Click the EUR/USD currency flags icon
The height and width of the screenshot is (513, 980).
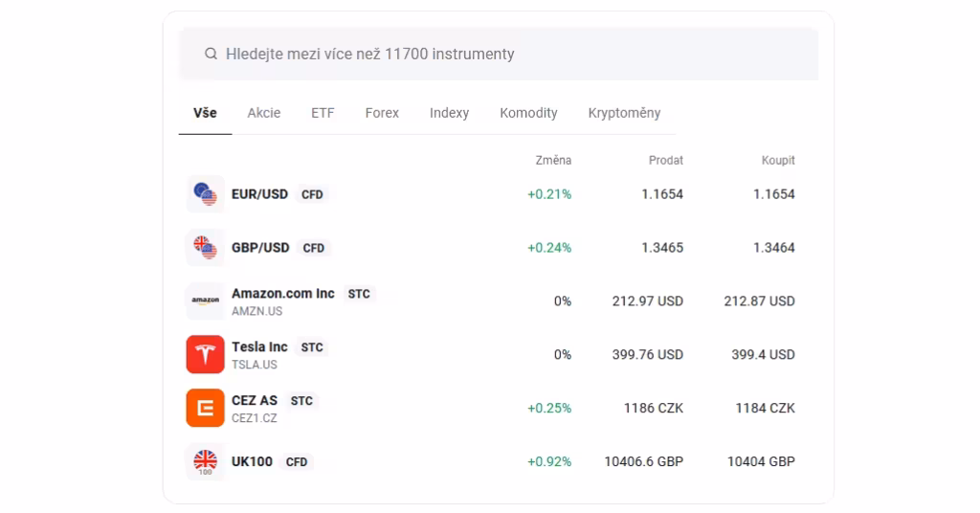coord(205,194)
